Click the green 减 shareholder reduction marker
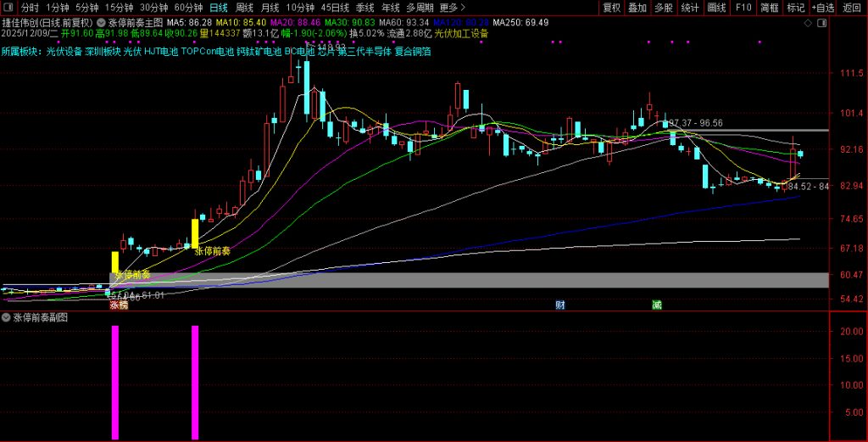 click(x=656, y=305)
